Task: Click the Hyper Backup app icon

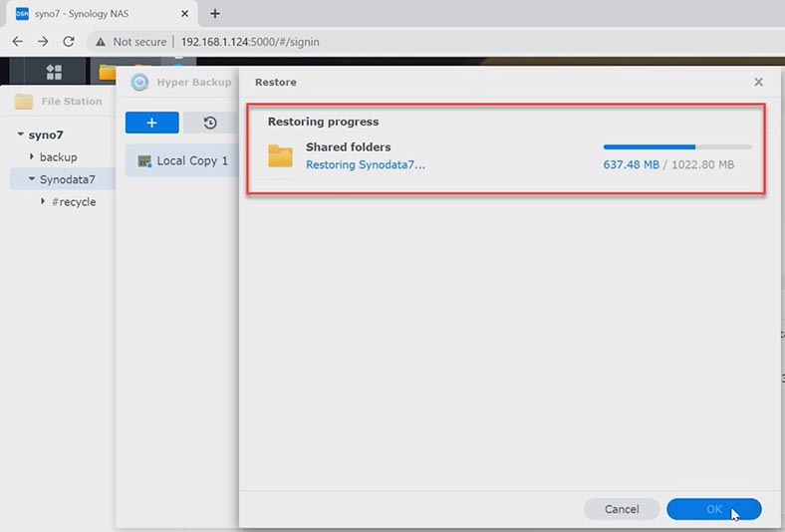Action: pyautogui.click(x=139, y=82)
